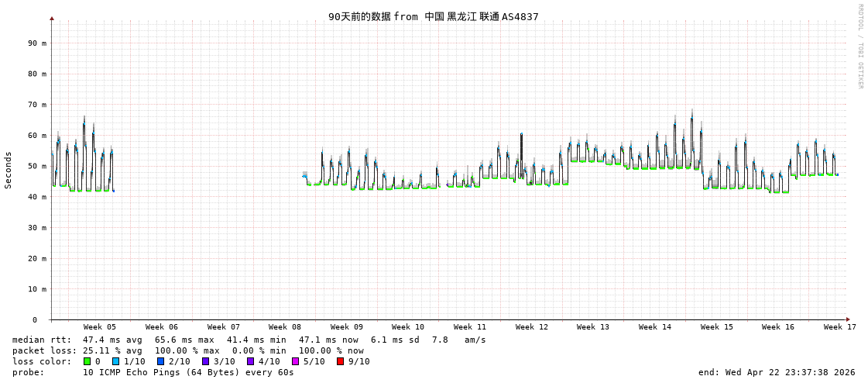
Task: Select the blue 2/10 loss color box
Action: (160, 361)
